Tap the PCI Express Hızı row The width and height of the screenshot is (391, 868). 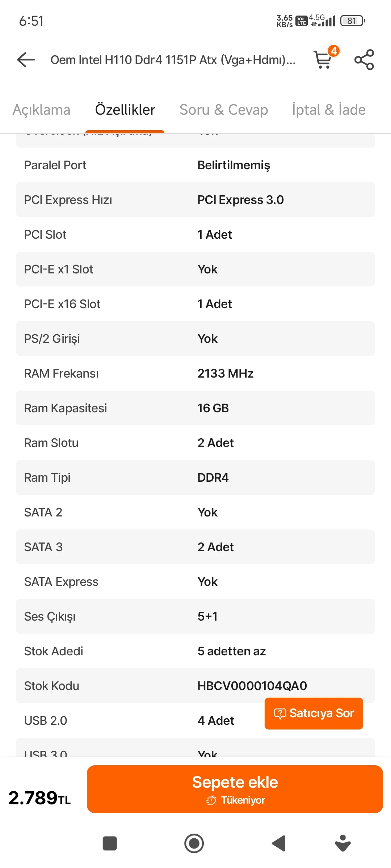pyautogui.click(x=195, y=200)
